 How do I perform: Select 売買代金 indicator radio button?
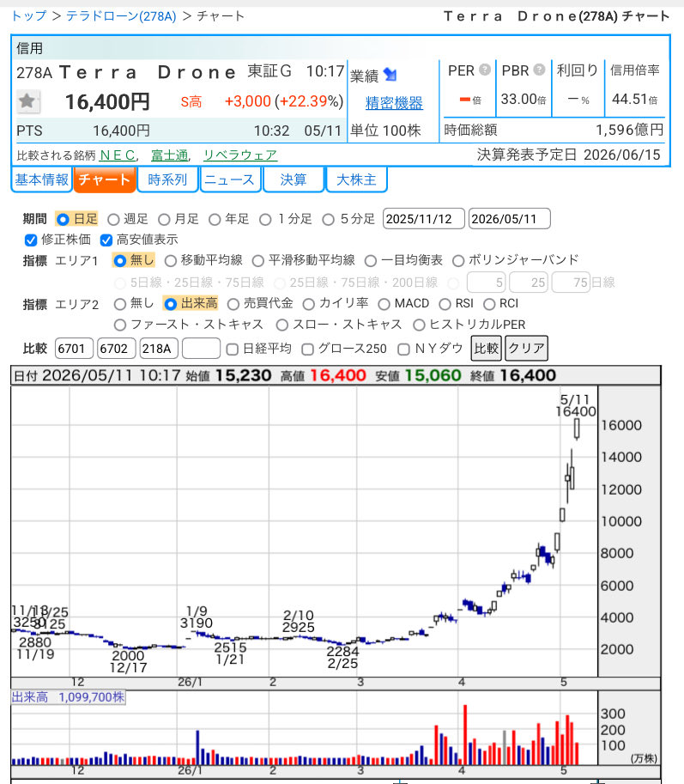[233, 304]
